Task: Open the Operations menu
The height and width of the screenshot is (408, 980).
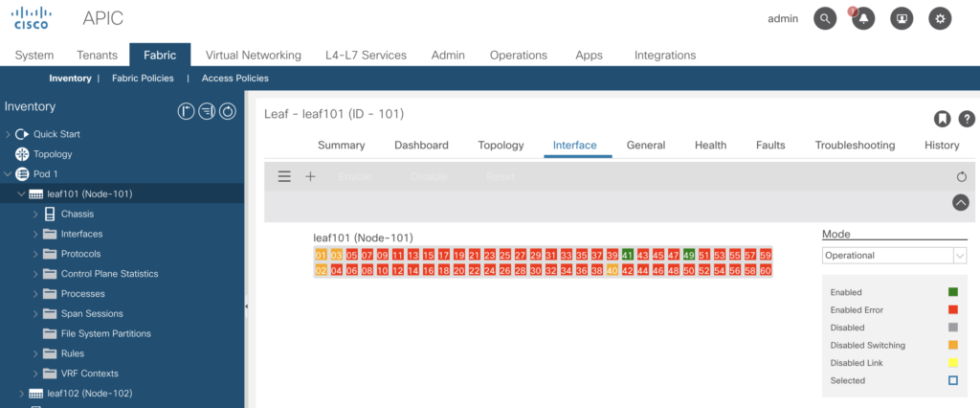Action: (519, 55)
